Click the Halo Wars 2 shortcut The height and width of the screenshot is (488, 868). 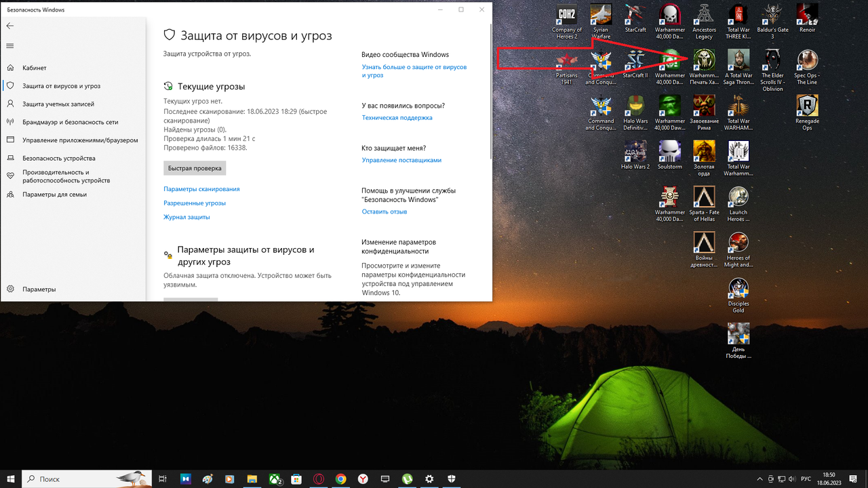click(635, 155)
